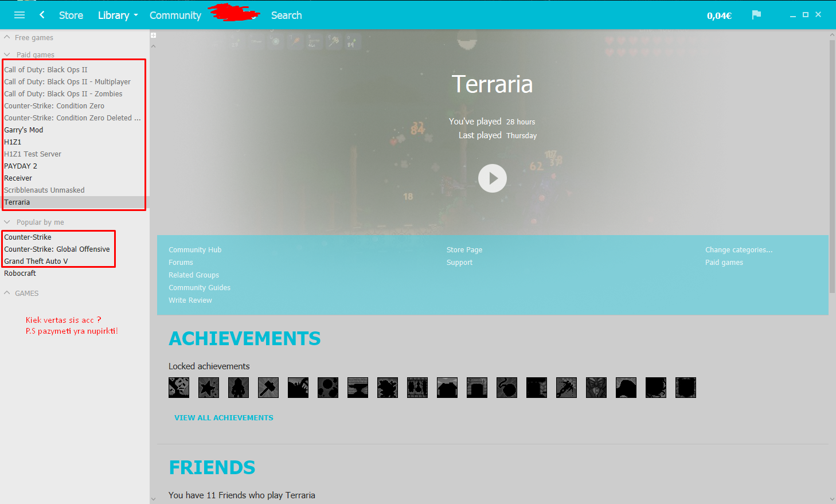Screen dimensions: 836x504
Task: Open the Support link
Action: (460, 263)
